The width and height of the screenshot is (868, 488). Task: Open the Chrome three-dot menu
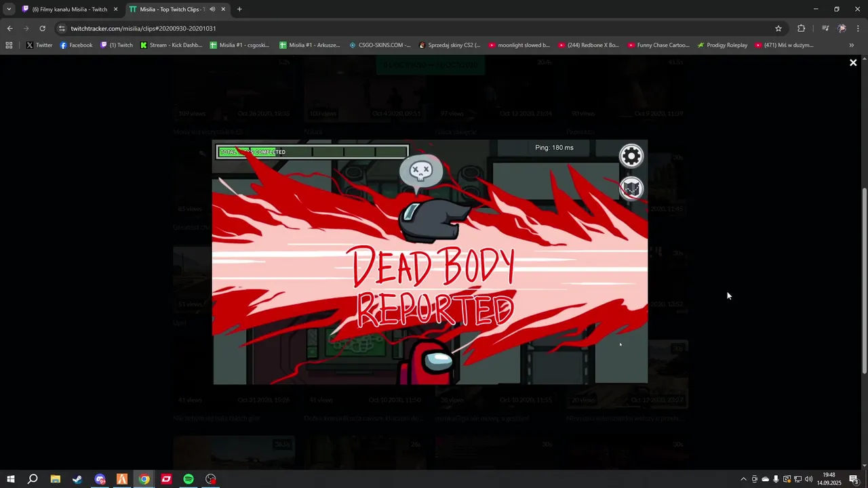858,28
